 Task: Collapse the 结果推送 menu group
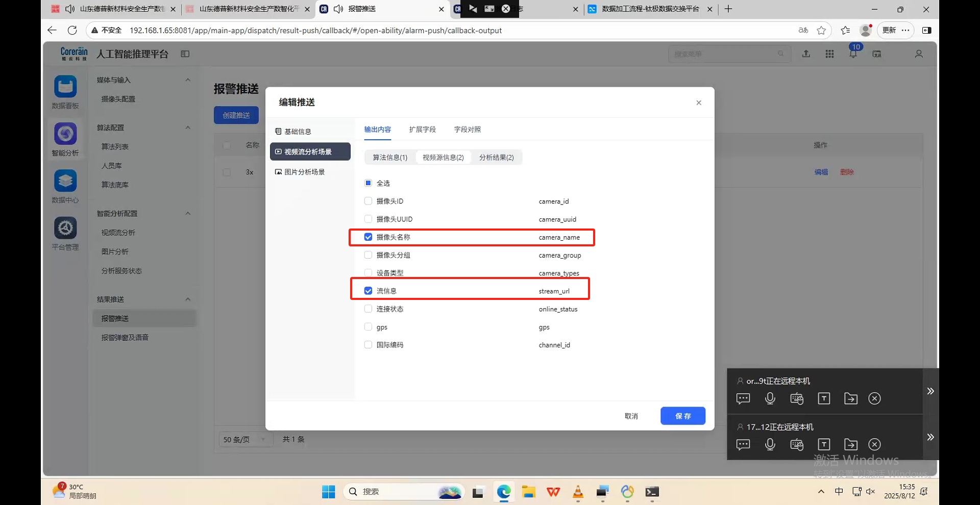point(188,299)
